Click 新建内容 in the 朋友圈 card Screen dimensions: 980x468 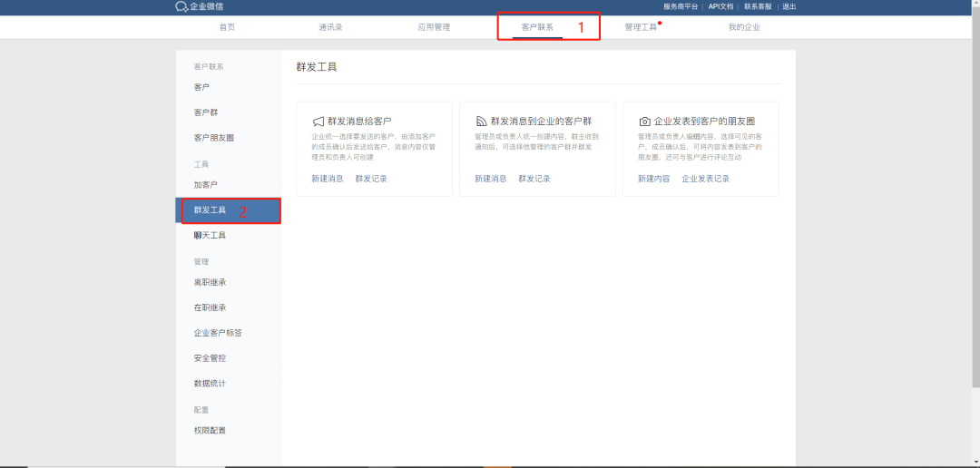(x=653, y=179)
